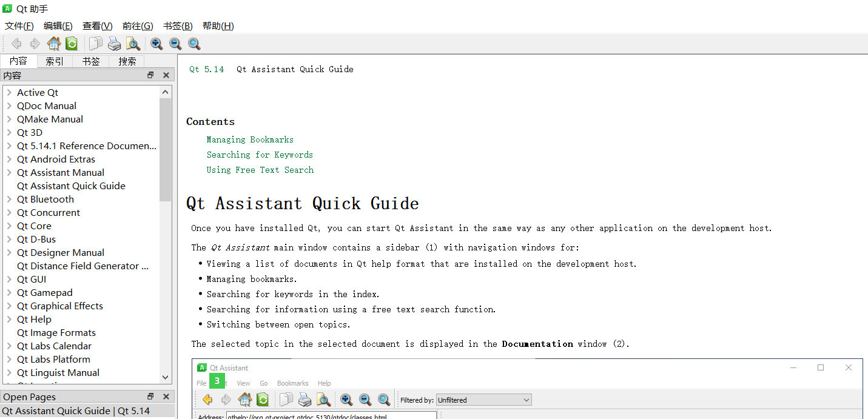Click the Qt Assistant Quick Guide heading

(302, 203)
